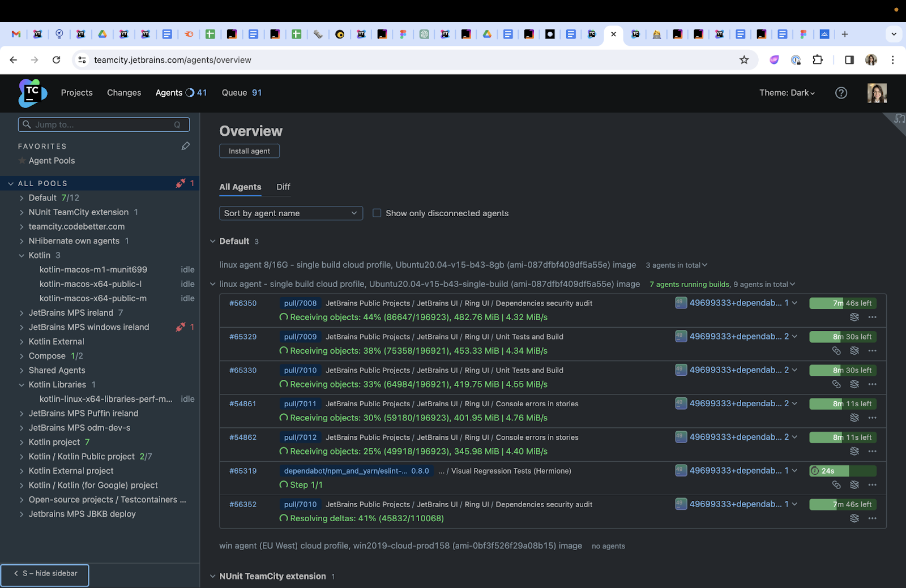Screen dimensions: 906x588
Task: Open Agent Pools favorite link
Action: [x=52, y=161]
